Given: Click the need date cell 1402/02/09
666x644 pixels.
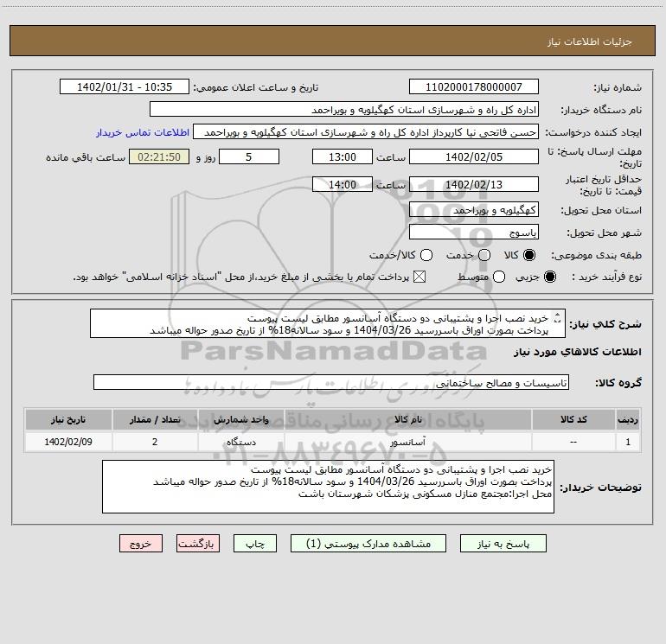Looking at the screenshot, I should coord(68,442).
